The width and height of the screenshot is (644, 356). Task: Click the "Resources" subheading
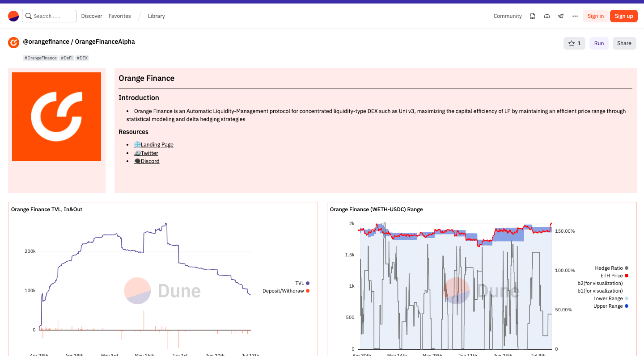point(133,132)
